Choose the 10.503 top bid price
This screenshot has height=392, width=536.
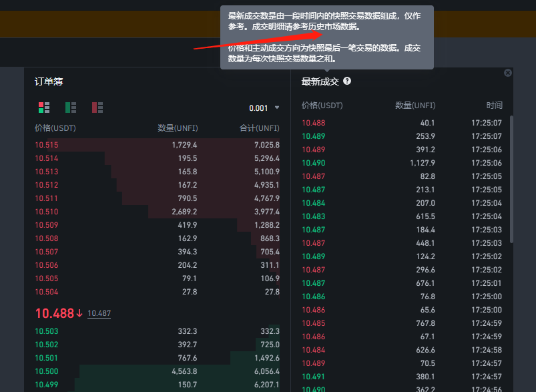47,331
